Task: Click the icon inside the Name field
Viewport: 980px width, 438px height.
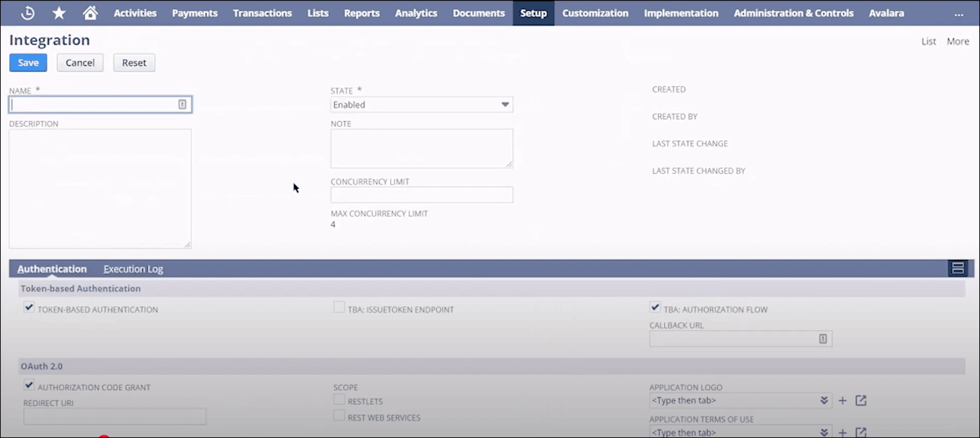Action: coord(182,104)
